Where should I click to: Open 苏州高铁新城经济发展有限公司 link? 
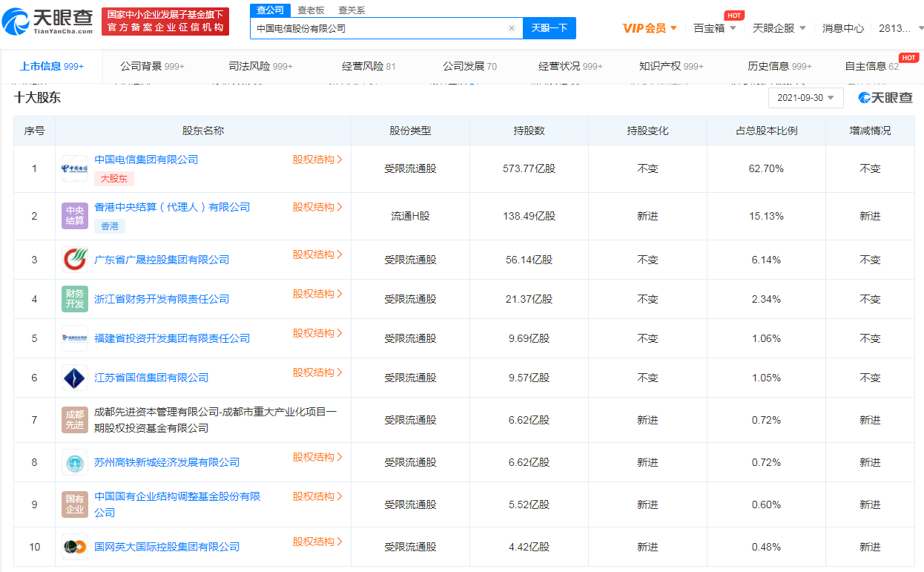[167, 462]
